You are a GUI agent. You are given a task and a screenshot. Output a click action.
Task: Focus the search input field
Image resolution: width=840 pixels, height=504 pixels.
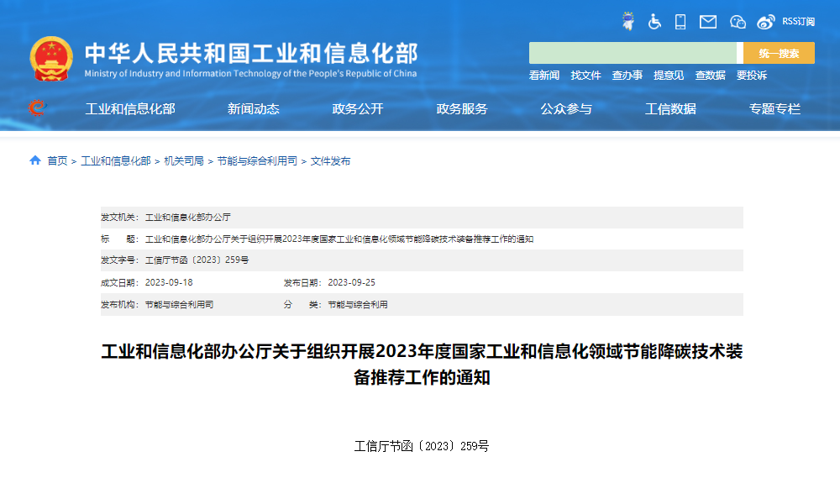(633, 53)
